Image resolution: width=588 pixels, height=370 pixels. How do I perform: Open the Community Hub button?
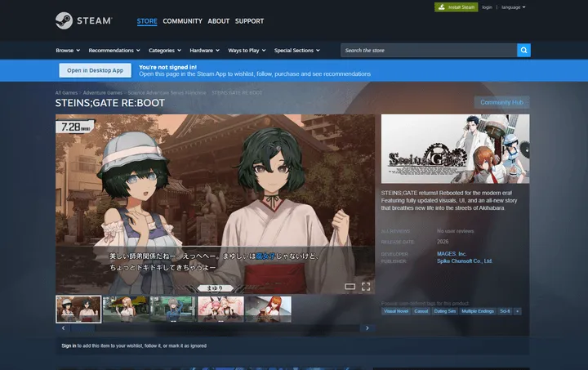[501, 102]
